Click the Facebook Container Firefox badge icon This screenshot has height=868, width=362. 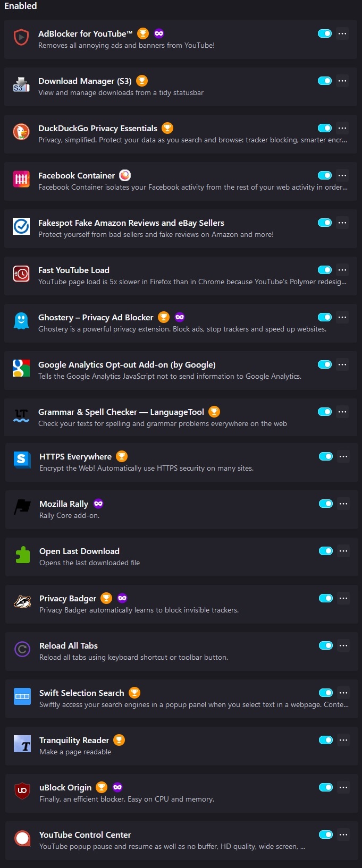click(125, 175)
